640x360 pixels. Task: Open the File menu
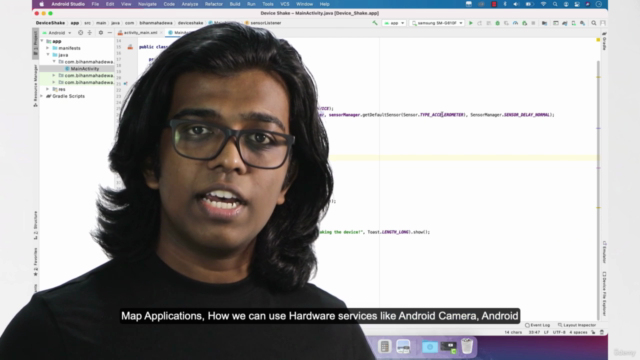pyautogui.click(x=95, y=4)
